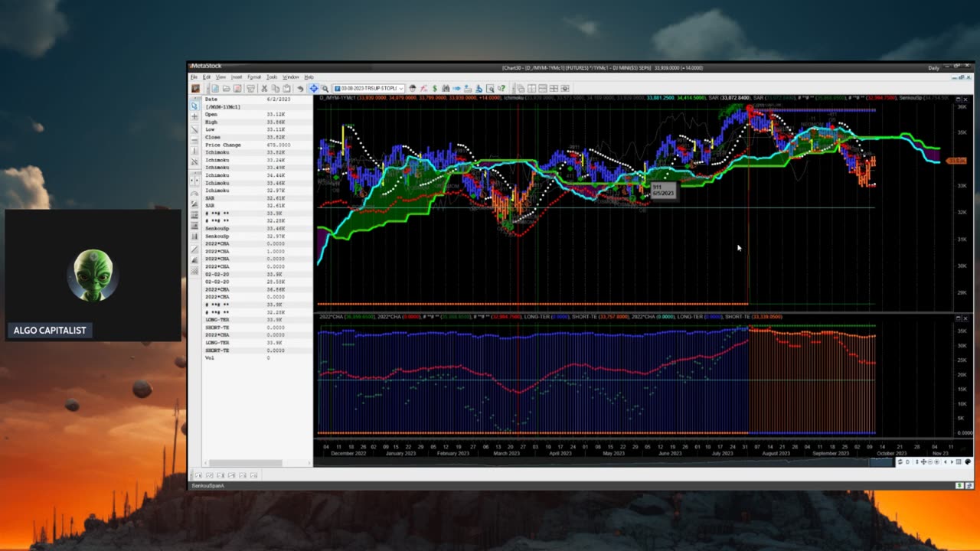Click the zoom in plus icon
Viewport: 980px width, 551px height.
click(x=937, y=461)
